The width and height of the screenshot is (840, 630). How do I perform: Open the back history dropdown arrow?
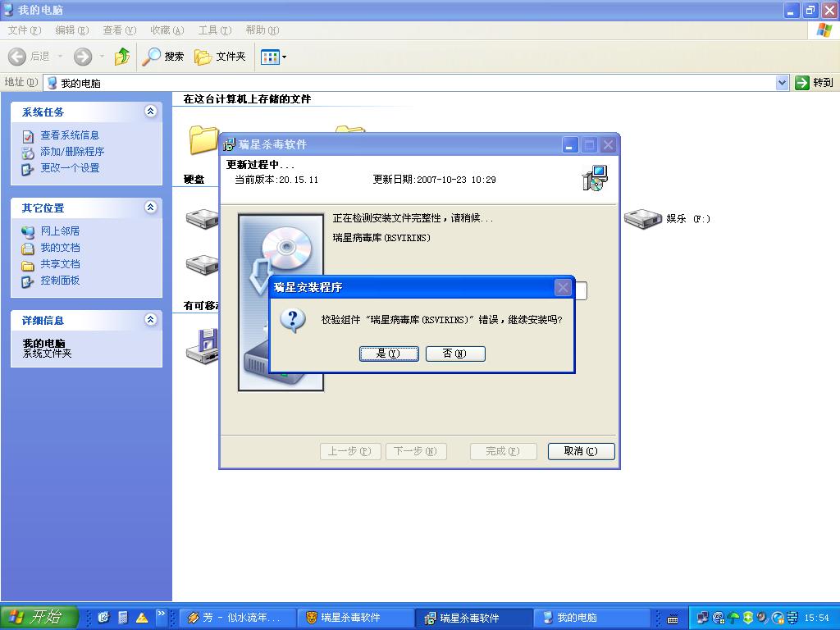coord(60,57)
